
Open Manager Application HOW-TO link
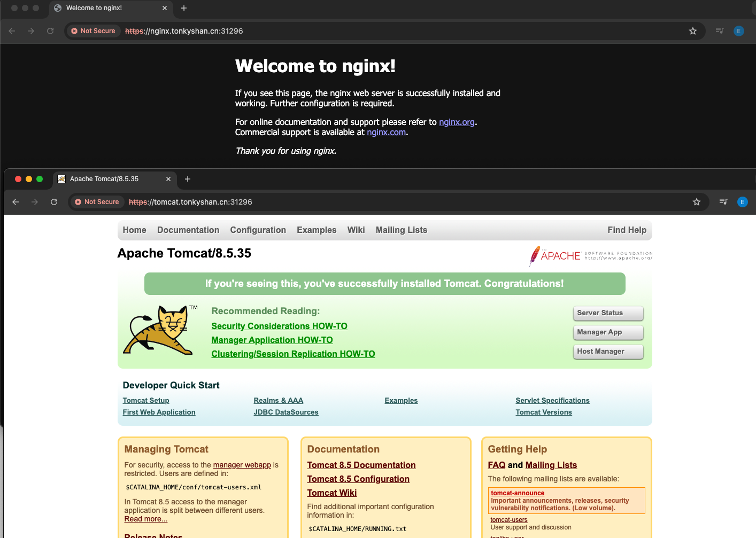tap(272, 340)
